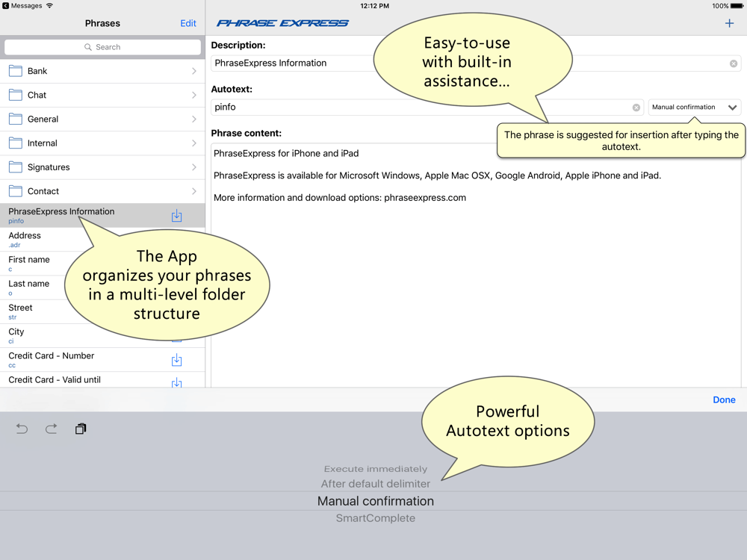Tap Edit in the Phrases header
Viewport: 747px width, 560px height.
188,23
